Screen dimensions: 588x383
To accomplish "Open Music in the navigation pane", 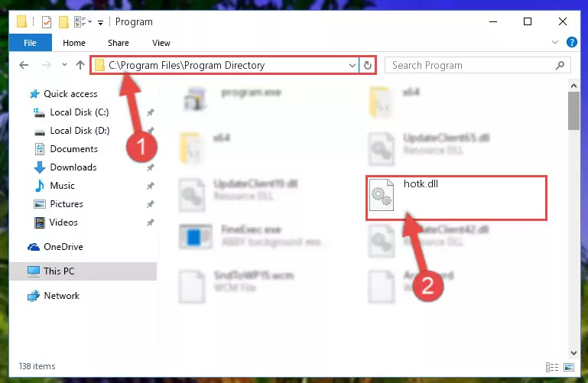I will (62, 186).
